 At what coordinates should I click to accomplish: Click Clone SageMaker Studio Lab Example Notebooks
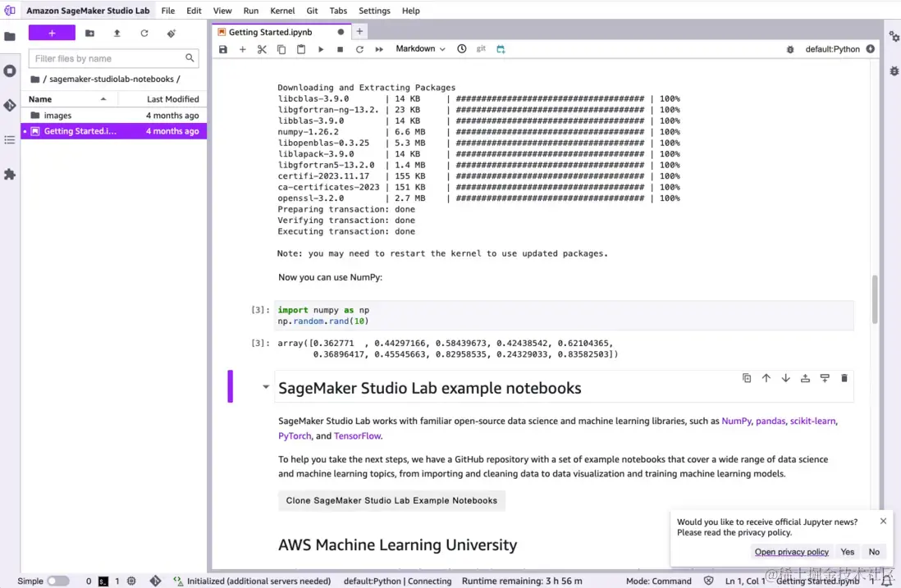(392, 501)
